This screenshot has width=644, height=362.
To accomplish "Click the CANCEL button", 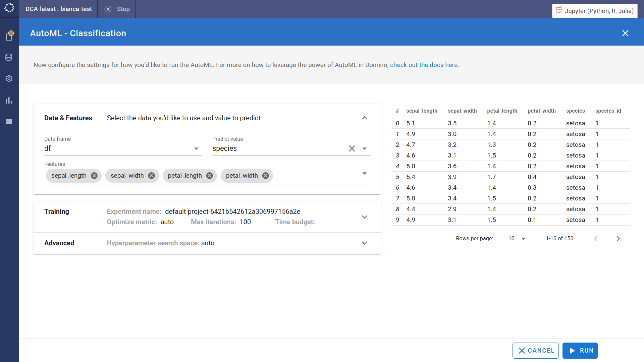I will pyautogui.click(x=536, y=351).
